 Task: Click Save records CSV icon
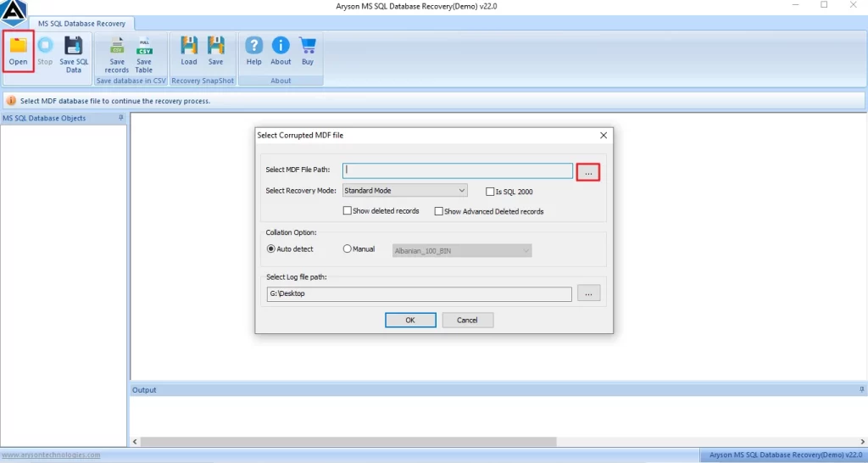[x=117, y=54]
